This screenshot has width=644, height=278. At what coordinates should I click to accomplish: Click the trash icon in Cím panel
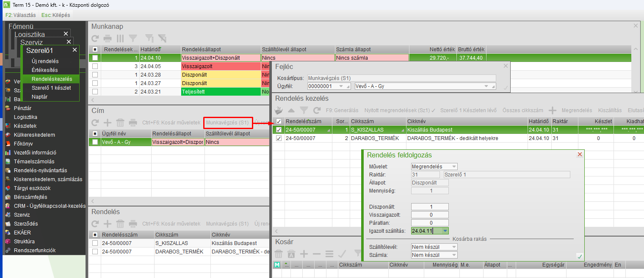[x=120, y=123]
